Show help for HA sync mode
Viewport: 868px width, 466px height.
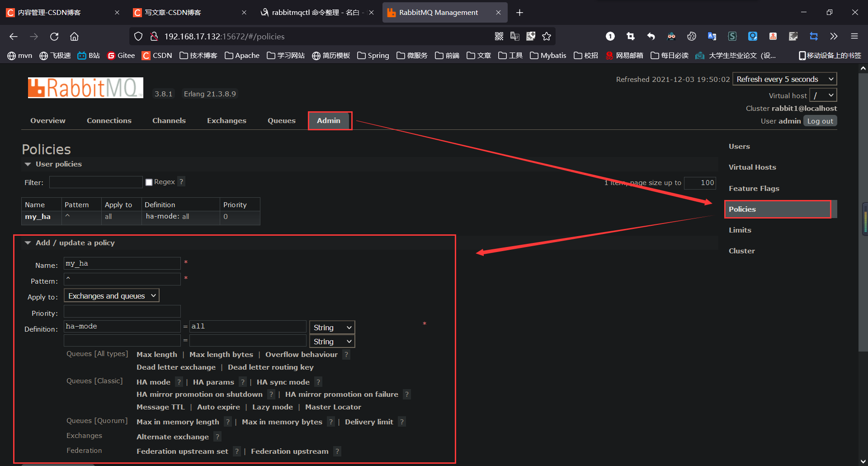tap(318, 382)
